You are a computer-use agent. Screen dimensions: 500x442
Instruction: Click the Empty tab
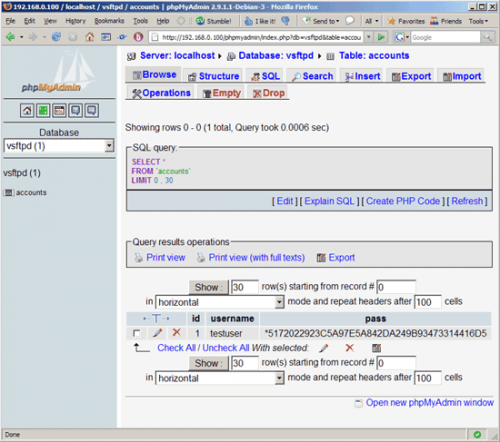(x=221, y=93)
